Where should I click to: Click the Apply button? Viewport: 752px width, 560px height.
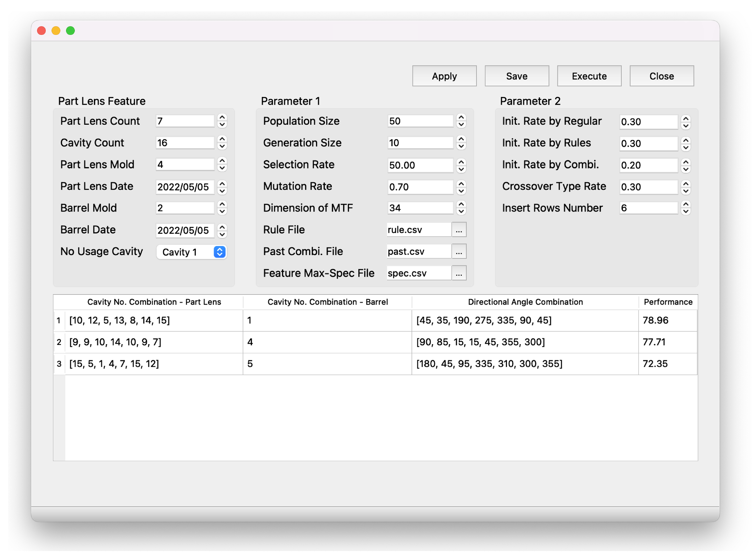pyautogui.click(x=444, y=76)
